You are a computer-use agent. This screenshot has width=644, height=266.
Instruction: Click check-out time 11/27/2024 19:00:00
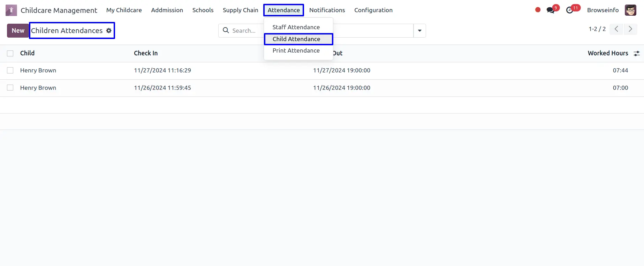click(x=342, y=70)
